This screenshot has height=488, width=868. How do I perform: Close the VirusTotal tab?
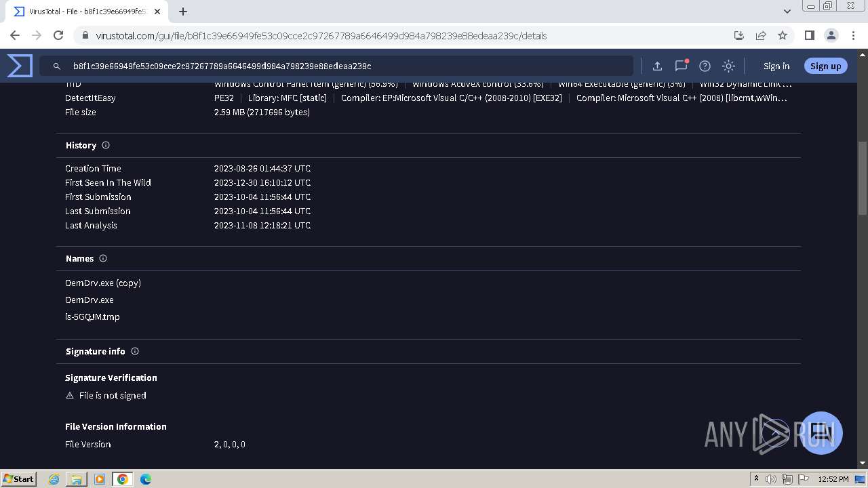157,12
